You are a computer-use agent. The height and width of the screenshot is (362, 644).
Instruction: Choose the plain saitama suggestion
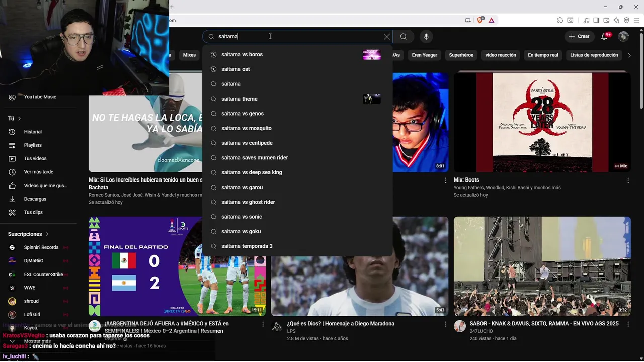[x=297, y=84]
